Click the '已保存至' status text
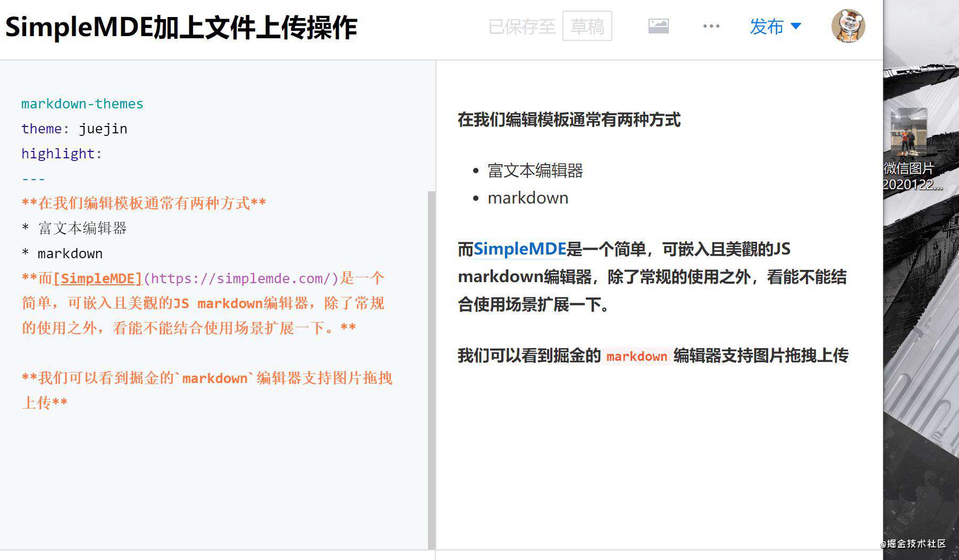This screenshot has height=560, width=959. (521, 27)
